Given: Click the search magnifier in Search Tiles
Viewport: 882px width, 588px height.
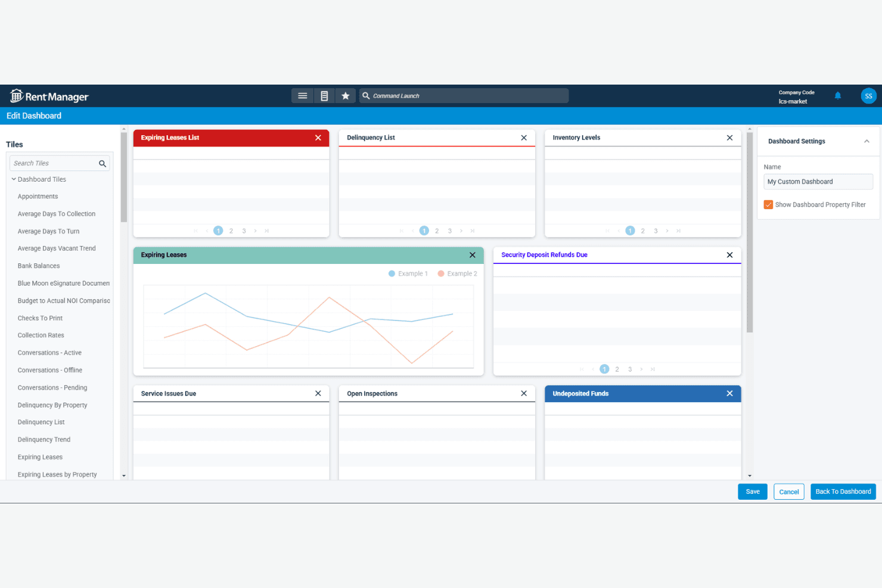Looking at the screenshot, I should point(103,163).
